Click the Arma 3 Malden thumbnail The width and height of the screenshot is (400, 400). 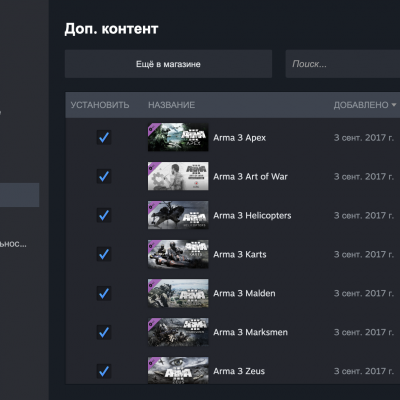[x=178, y=293]
